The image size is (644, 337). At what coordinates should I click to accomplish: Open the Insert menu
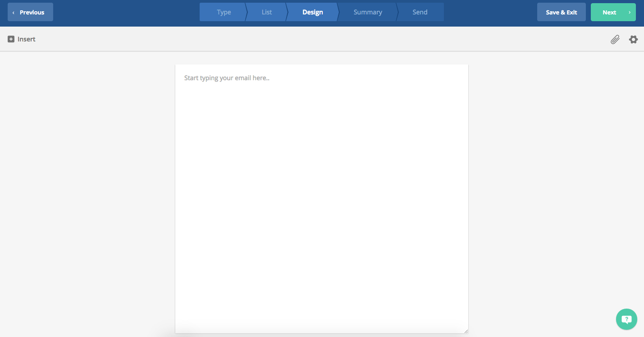point(26,39)
